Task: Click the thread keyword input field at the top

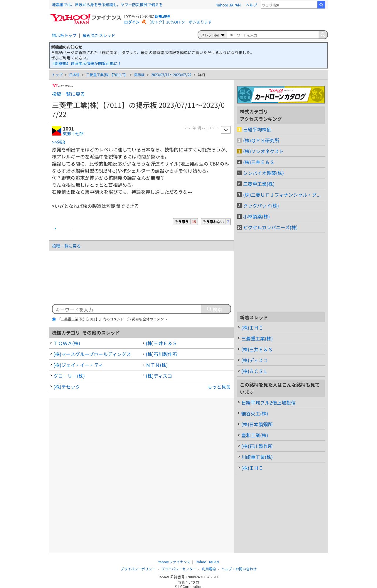Action: [x=272, y=35]
